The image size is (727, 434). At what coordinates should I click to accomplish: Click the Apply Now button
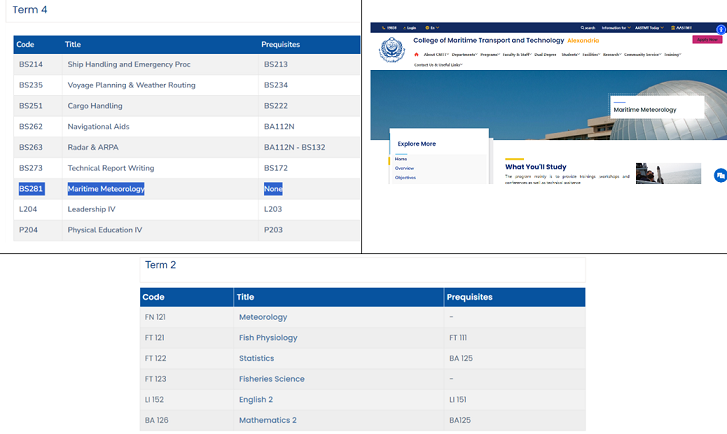click(706, 39)
